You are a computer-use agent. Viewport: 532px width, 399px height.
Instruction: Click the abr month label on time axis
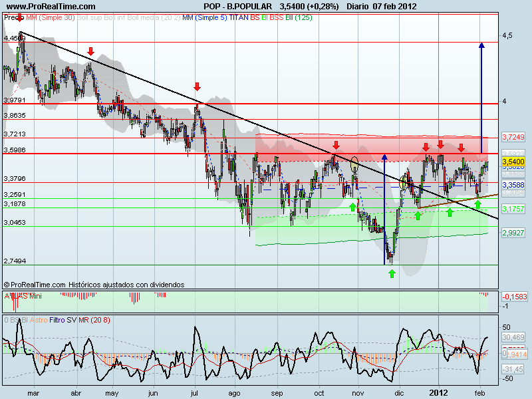point(76,393)
